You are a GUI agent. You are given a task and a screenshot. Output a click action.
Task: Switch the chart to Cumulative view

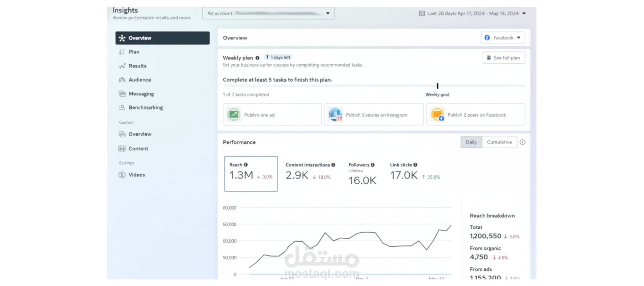click(499, 142)
